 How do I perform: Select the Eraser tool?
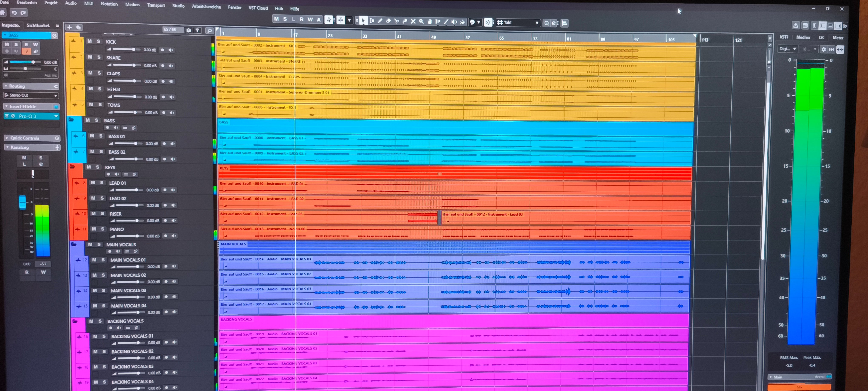pyautogui.click(x=388, y=21)
